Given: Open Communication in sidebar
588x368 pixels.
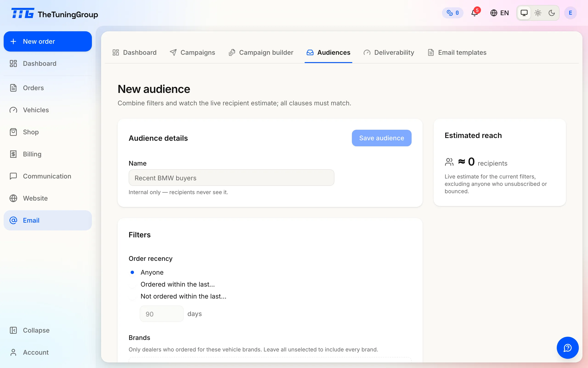Looking at the screenshot, I should (x=48, y=176).
